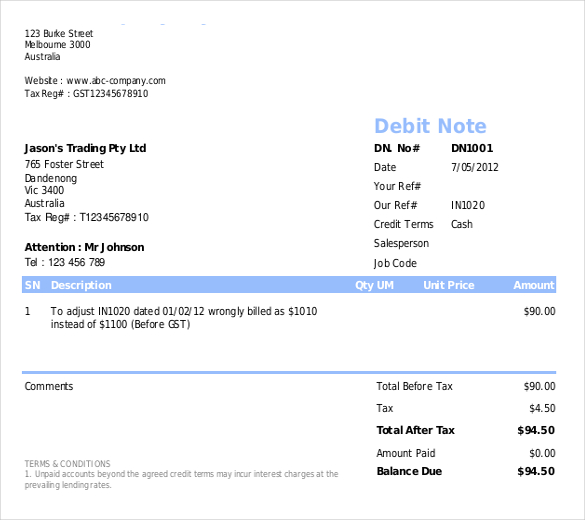Click 'Dandenong' line

click(51, 178)
